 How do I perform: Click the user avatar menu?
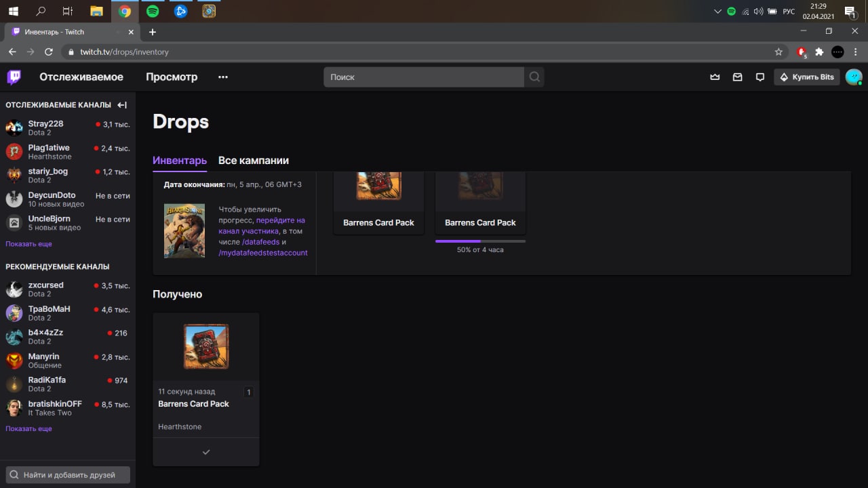[854, 77]
